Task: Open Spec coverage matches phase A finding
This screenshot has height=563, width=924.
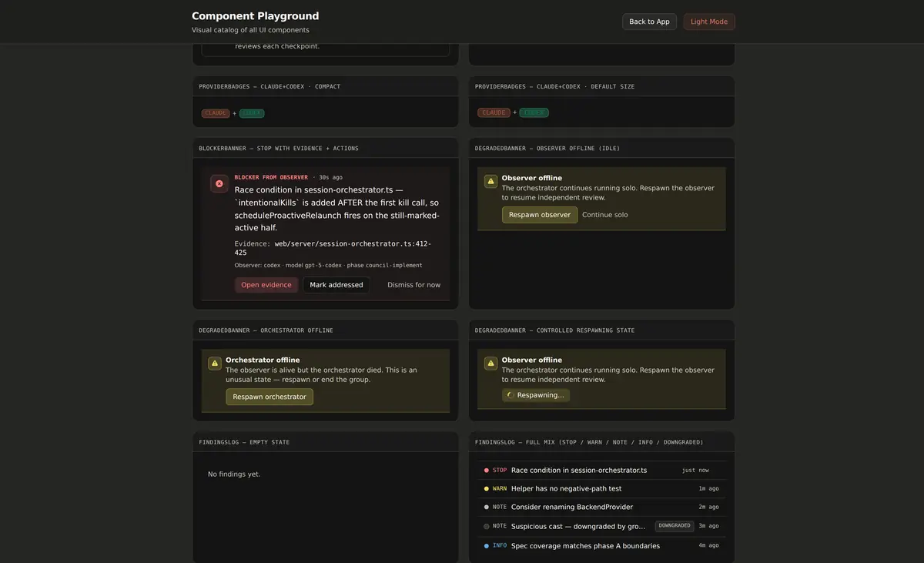Action: [601, 546]
